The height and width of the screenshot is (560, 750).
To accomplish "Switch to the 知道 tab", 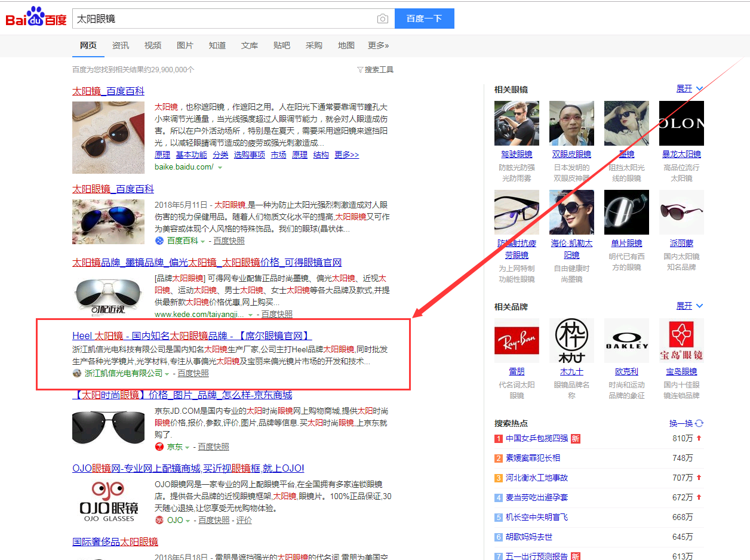I will click(217, 45).
